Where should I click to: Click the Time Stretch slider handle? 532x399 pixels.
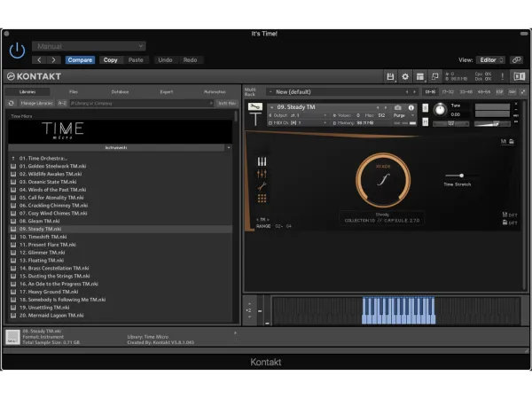click(x=462, y=176)
